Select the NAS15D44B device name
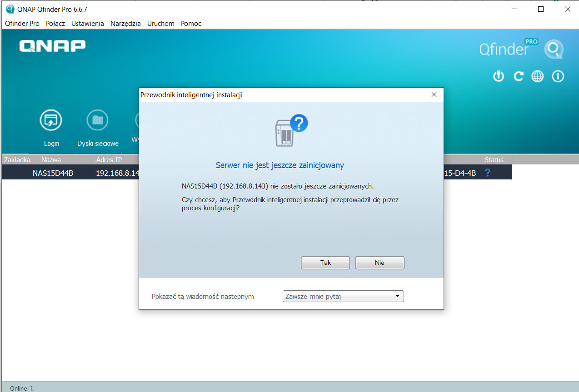The width and height of the screenshot is (579, 392). [x=53, y=173]
